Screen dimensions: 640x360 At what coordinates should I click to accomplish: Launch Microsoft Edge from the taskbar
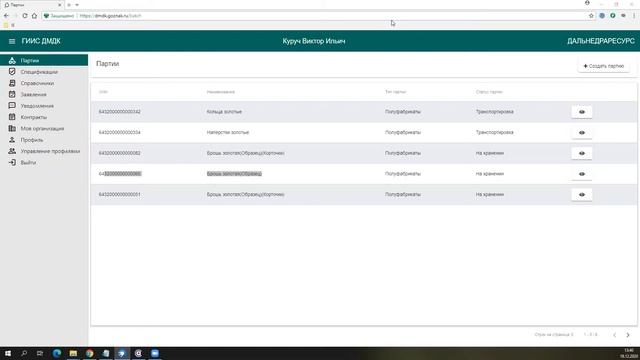[57, 353]
